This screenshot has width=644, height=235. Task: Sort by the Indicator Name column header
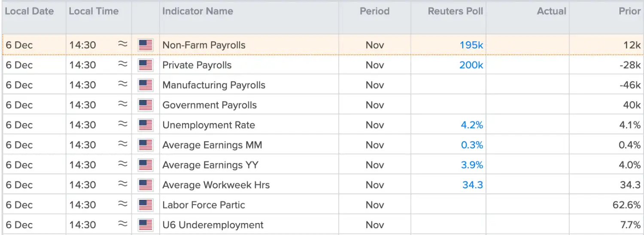[197, 12]
